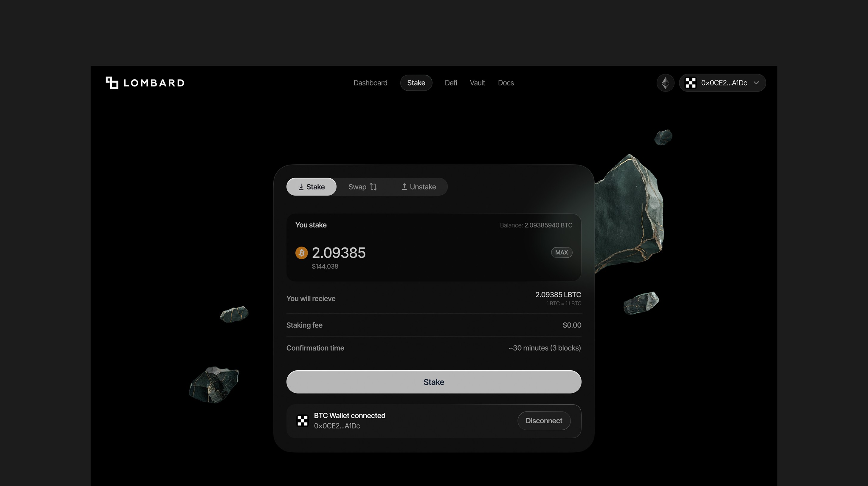Open the Ethereum network selector icon
The image size is (868, 486).
click(x=666, y=83)
